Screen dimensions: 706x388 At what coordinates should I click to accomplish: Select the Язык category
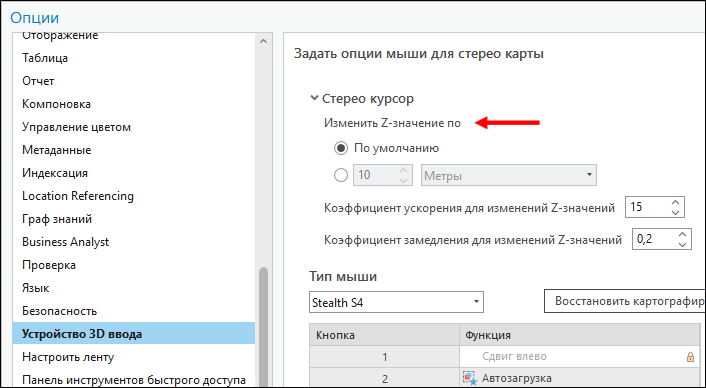click(36, 288)
